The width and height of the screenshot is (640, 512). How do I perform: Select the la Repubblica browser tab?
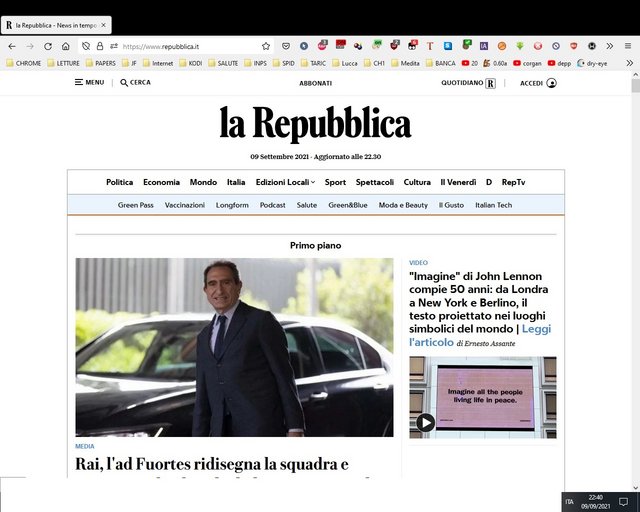(56, 25)
